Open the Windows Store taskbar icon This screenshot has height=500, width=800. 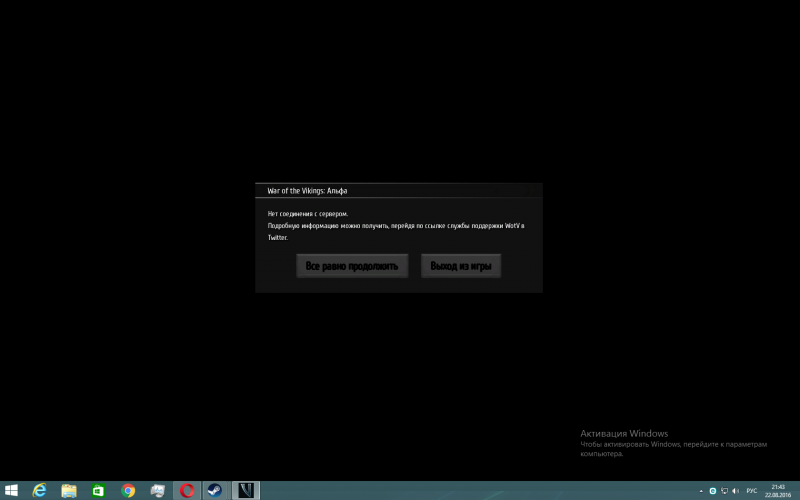98,491
